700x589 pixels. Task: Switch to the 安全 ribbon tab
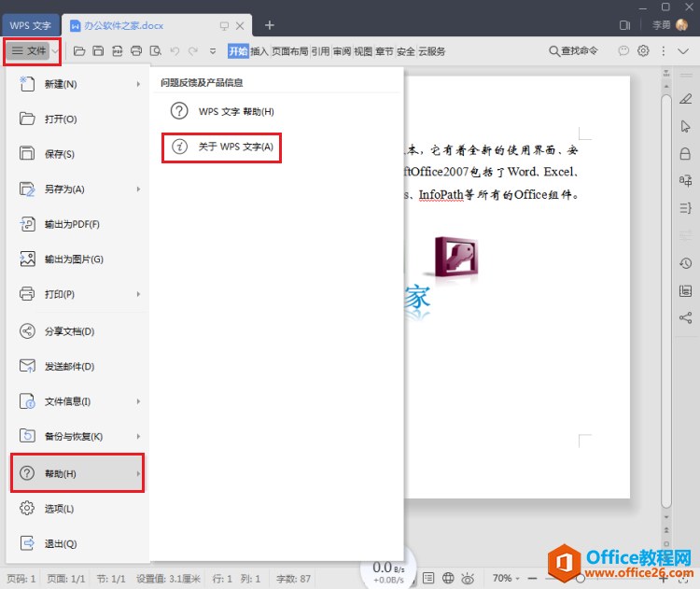(x=406, y=51)
